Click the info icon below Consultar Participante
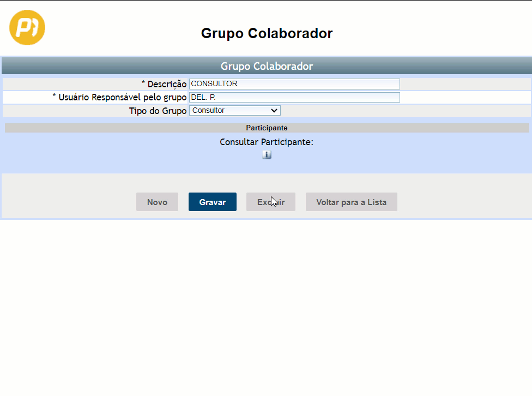Screen dimensions: 532x396 [267, 155]
